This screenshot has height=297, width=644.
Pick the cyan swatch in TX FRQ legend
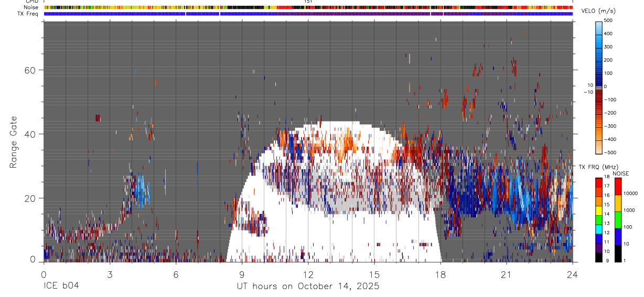pos(599,229)
